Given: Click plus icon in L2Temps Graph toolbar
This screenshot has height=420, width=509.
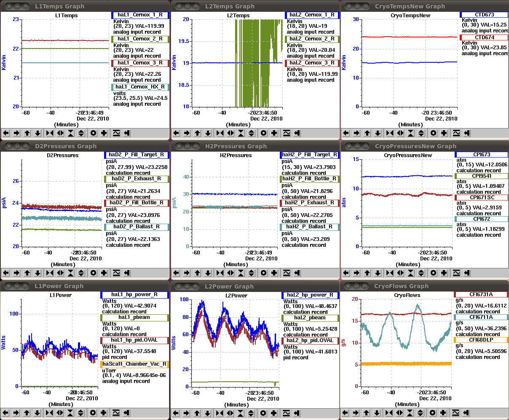Looking at the screenshot, I should coord(274,133).
